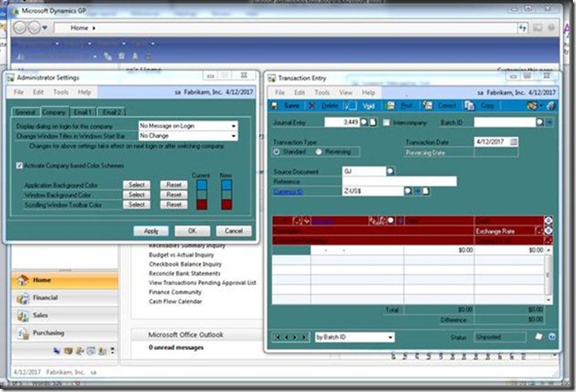The height and width of the screenshot is (392, 576).
Task: Click Apply in Administrator Settings
Action: click(151, 231)
